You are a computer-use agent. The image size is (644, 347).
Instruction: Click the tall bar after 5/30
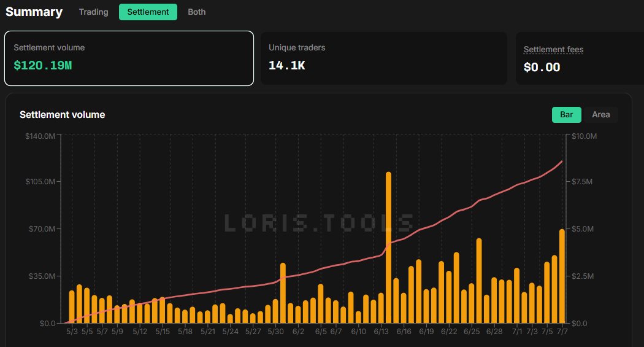tap(283, 293)
